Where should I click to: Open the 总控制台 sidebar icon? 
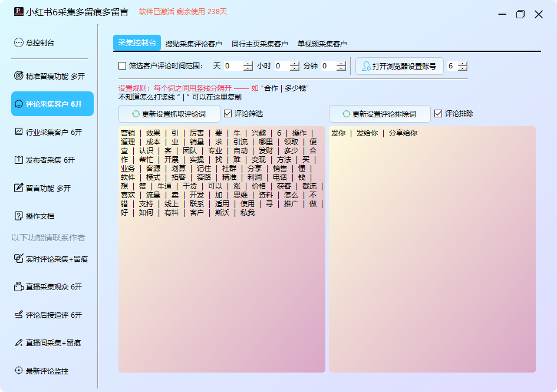[x=19, y=42]
